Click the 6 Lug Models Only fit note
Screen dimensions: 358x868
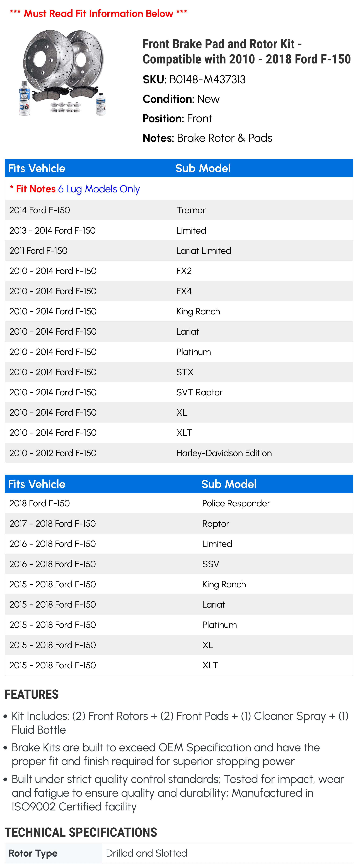[x=99, y=189]
